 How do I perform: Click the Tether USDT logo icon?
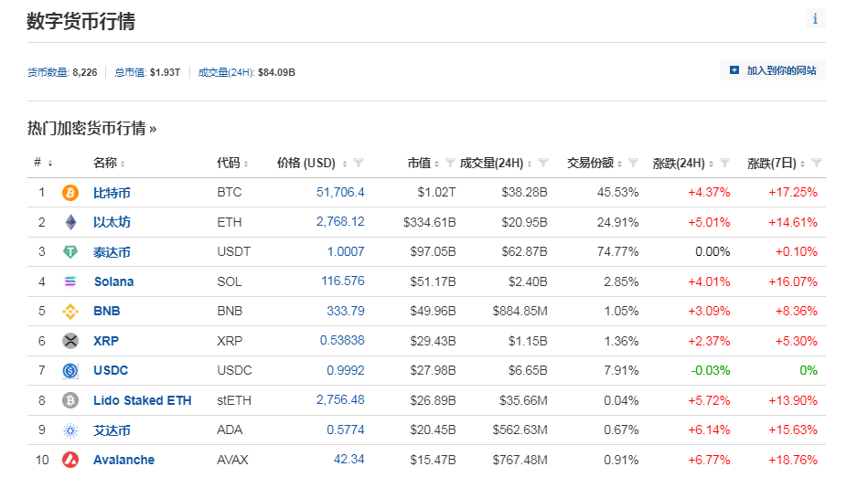(x=70, y=252)
